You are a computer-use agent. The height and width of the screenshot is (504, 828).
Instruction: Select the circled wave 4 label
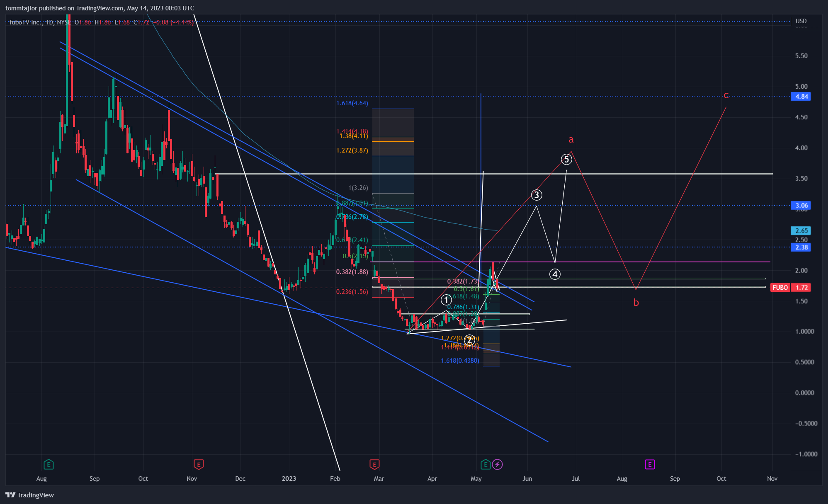coord(555,274)
